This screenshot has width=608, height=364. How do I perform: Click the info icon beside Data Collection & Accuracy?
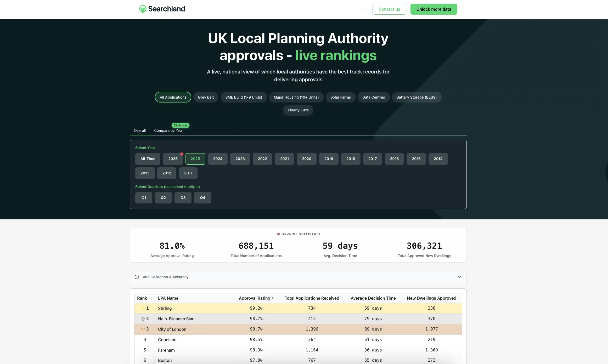pyautogui.click(x=137, y=277)
